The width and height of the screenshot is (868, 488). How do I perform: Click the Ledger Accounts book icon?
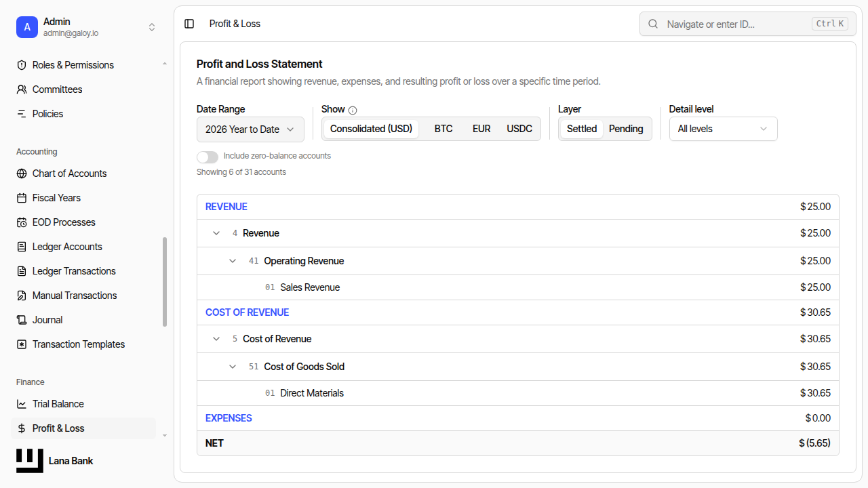pos(22,247)
